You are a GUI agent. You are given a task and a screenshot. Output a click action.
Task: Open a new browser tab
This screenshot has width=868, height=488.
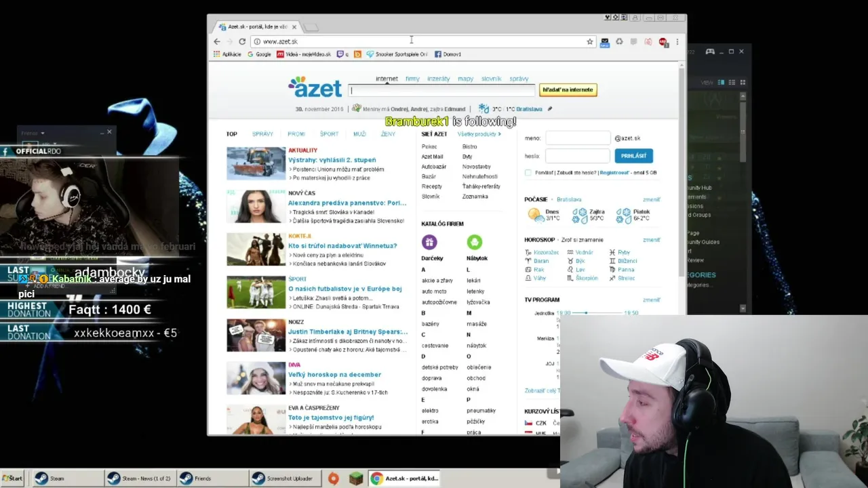pyautogui.click(x=311, y=27)
